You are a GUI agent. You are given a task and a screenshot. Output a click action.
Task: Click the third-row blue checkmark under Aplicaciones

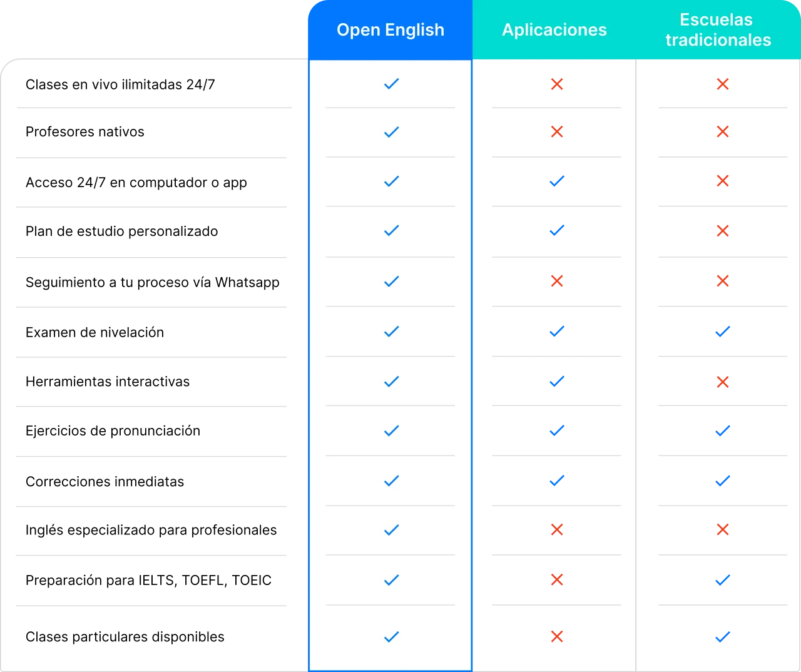[556, 181]
